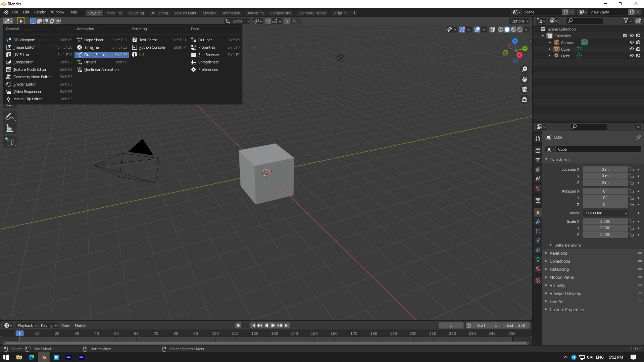Select the Measure tool
Image resolution: width=644 pixels, height=362 pixels.
click(x=9, y=128)
